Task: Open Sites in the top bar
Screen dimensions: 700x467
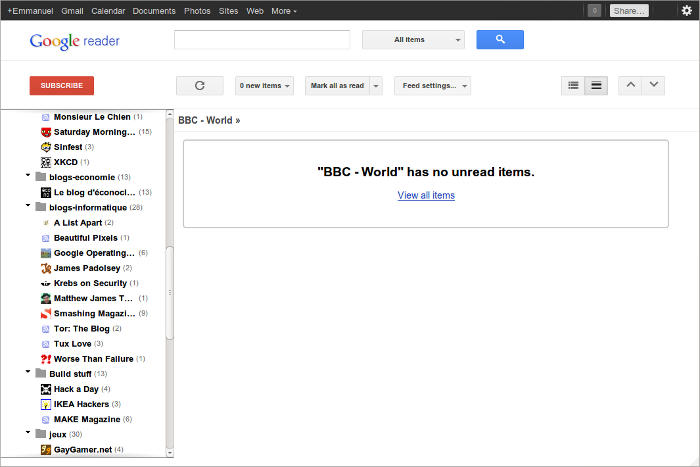Action: click(228, 11)
